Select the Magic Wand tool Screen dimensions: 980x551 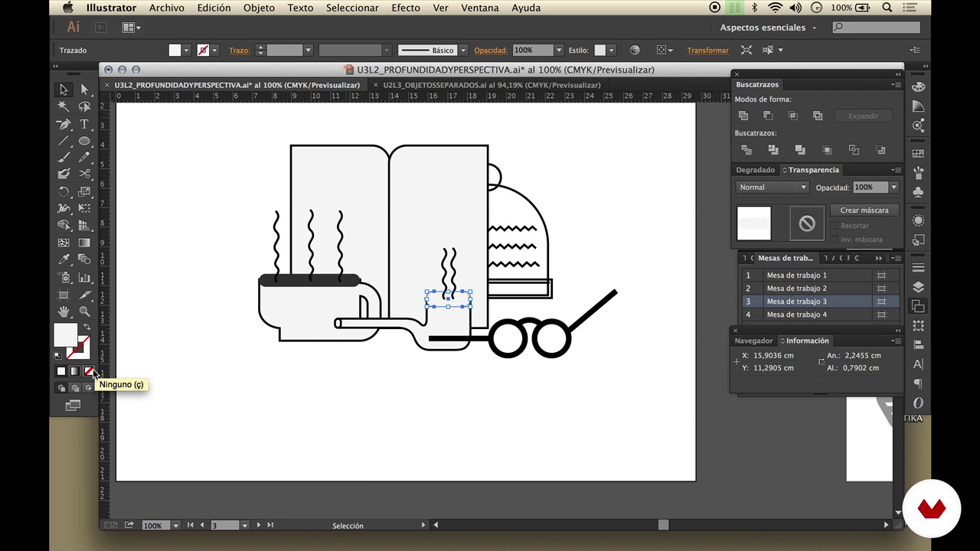64,106
